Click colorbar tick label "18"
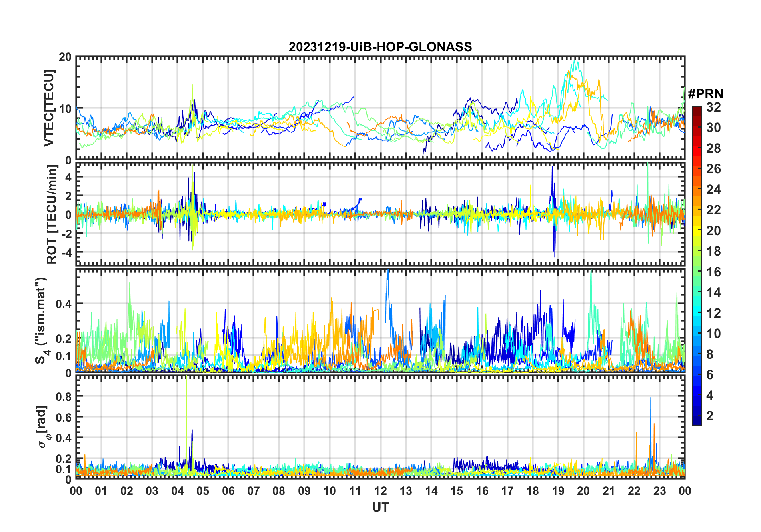The width and height of the screenshot is (761, 532). click(713, 251)
